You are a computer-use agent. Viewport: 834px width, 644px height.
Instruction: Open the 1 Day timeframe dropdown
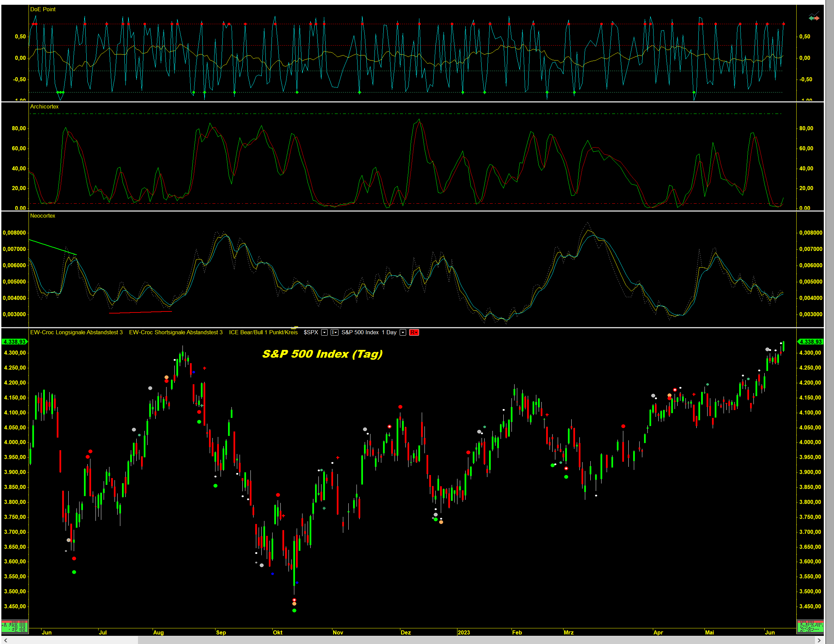pyautogui.click(x=402, y=332)
